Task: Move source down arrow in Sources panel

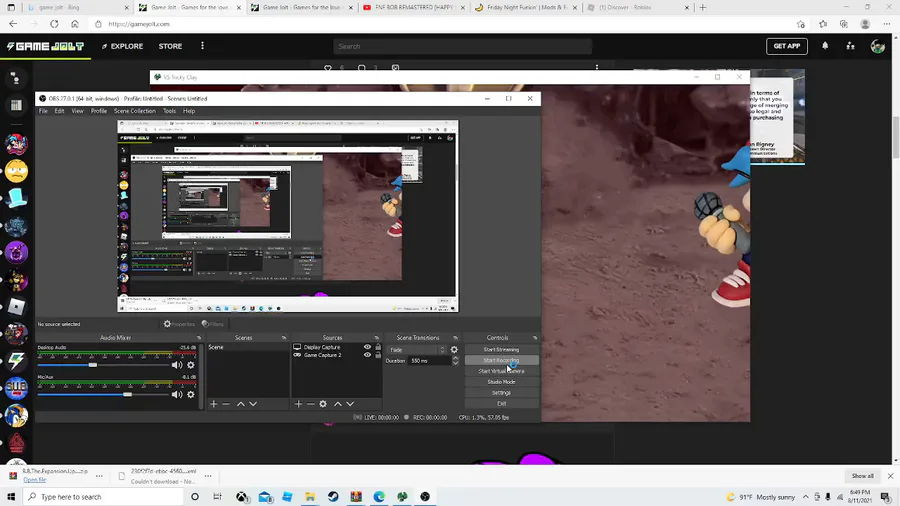Action: (350, 404)
